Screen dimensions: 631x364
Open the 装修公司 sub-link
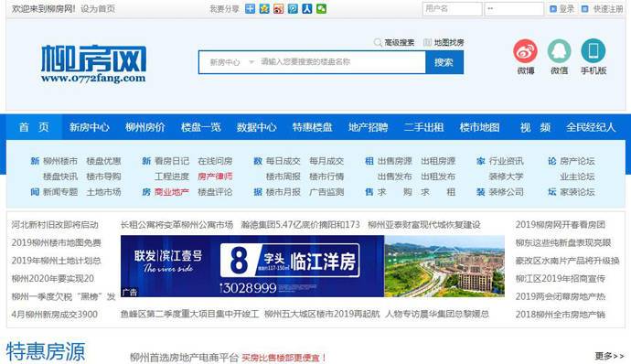click(506, 192)
